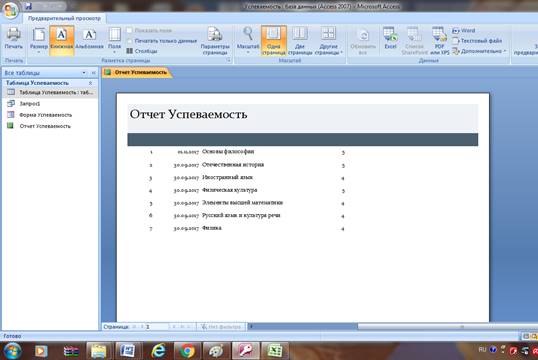Select Альбомная landscape orientation

click(x=89, y=40)
